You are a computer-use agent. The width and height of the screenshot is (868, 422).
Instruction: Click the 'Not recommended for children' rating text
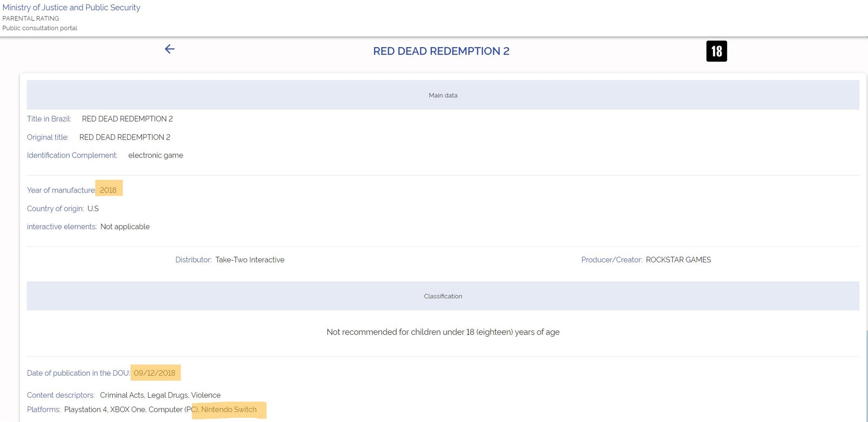pyautogui.click(x=443, y=332)
